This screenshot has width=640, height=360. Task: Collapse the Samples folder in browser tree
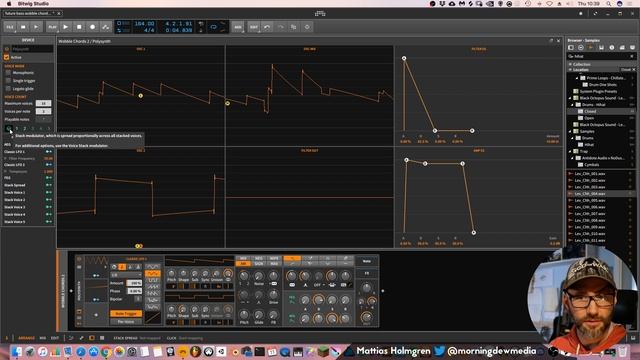570,131
